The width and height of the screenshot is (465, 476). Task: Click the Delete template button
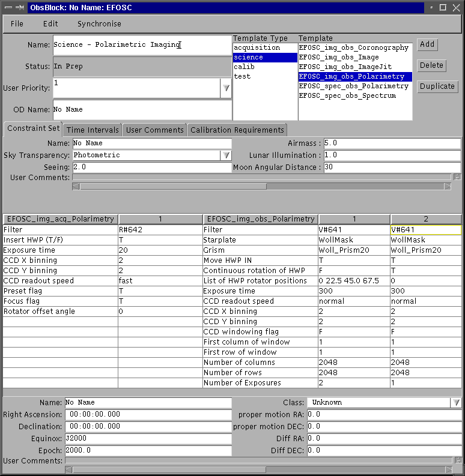pyautogui.click(x=431, y=65)
